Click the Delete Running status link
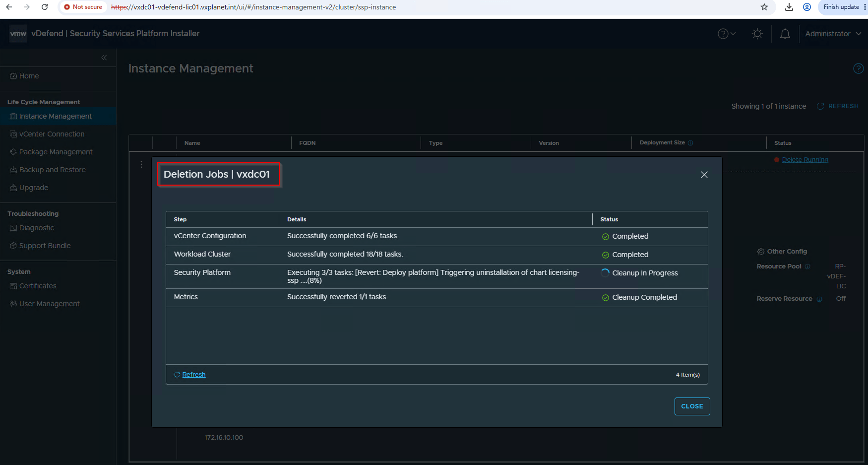Image resolution: width=868 pixels, height=465 pixels. click(805, 160)
